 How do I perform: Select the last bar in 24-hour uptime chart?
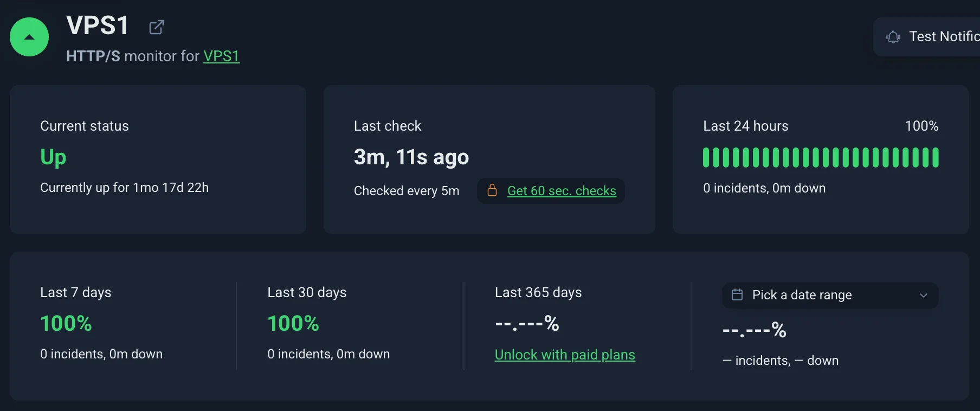pos(935,157)
